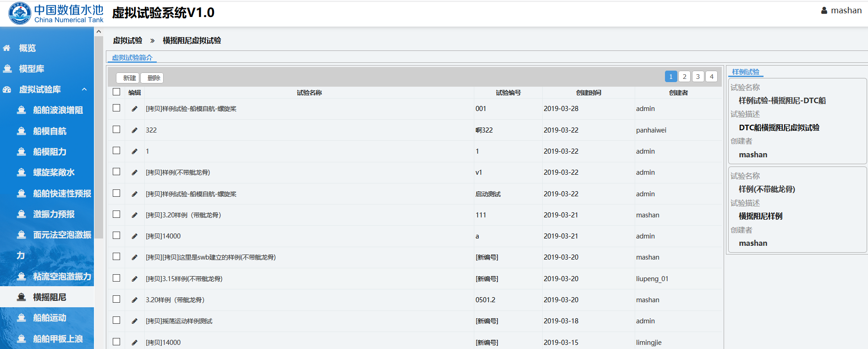Open the 船模阻力 menu item
The image size is (868, 349).
(x=49, y=152)
